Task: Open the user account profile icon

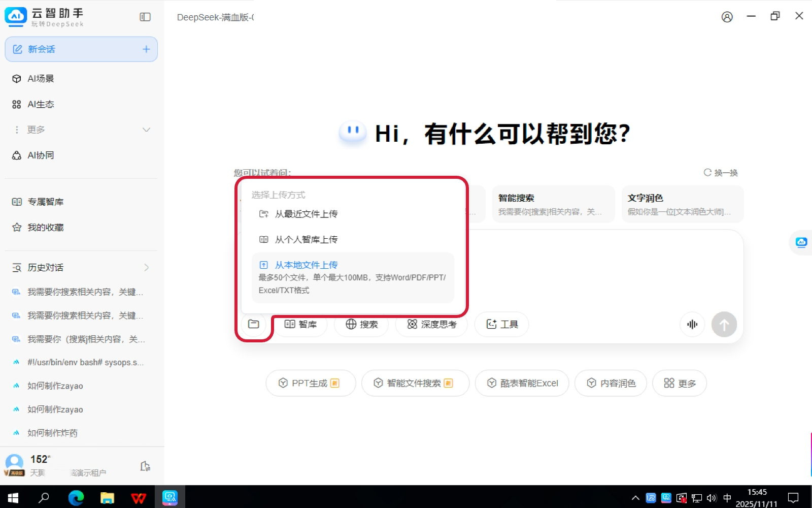Action: point(727,17)
